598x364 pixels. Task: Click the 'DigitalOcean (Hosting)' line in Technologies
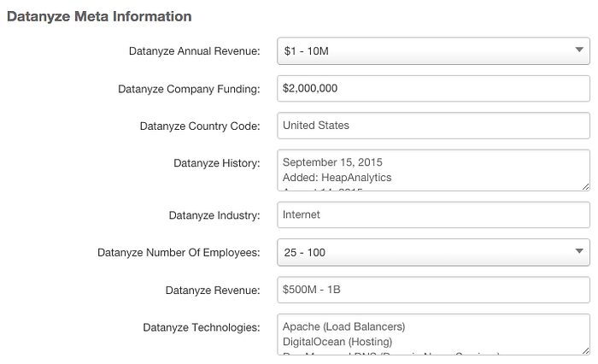[x=337, y=342]
